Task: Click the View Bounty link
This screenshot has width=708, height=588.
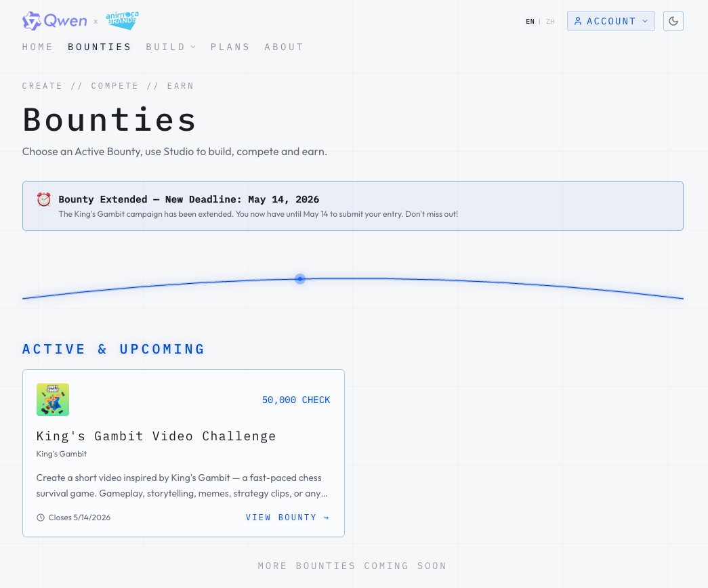Action: click(x=288, y=518)
